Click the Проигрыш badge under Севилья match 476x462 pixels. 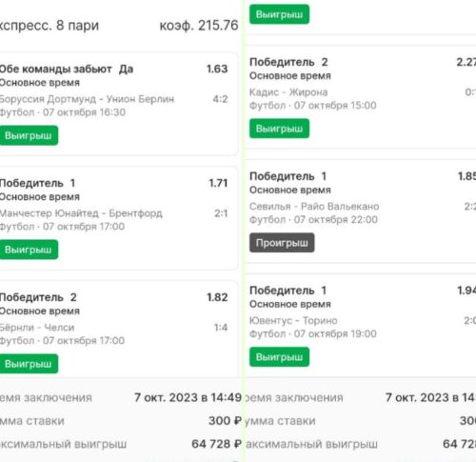click(282, 243)
